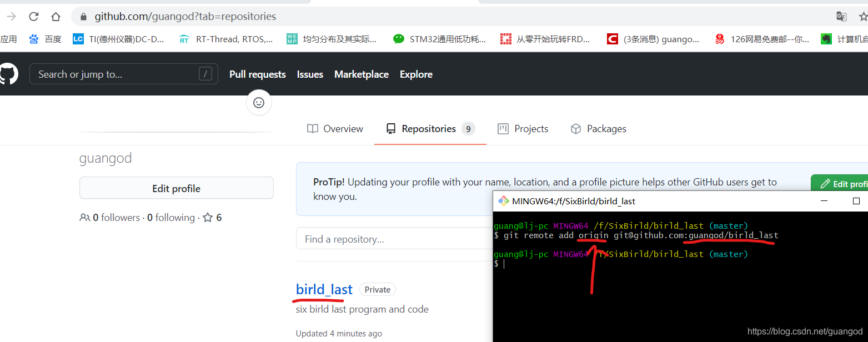Maximize the Git Bash window
The width and height of the screenshot is (868, 342).
[856, 201]
